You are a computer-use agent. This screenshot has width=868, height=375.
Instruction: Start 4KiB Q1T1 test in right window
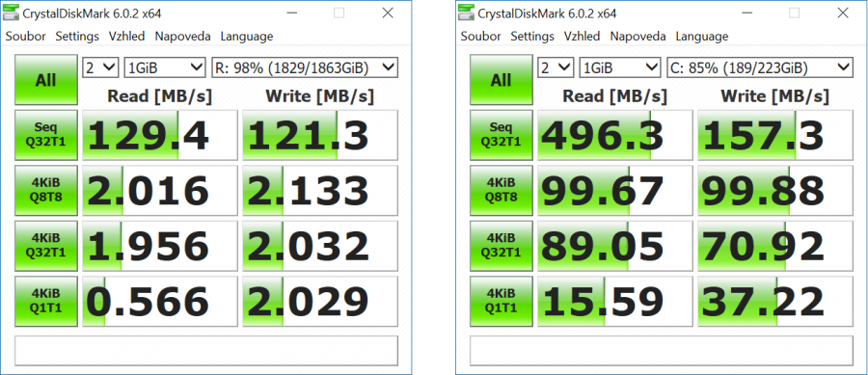(501, 301)
